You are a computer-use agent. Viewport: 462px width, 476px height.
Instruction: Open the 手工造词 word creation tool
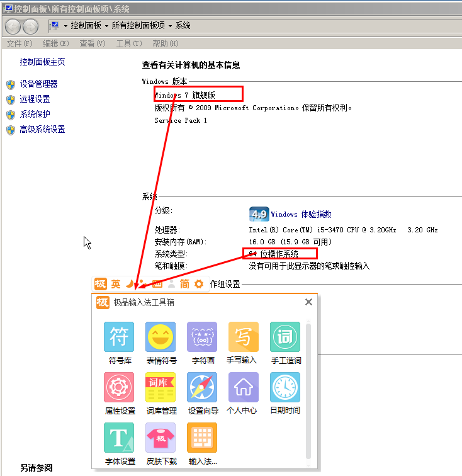coord(285,343)
